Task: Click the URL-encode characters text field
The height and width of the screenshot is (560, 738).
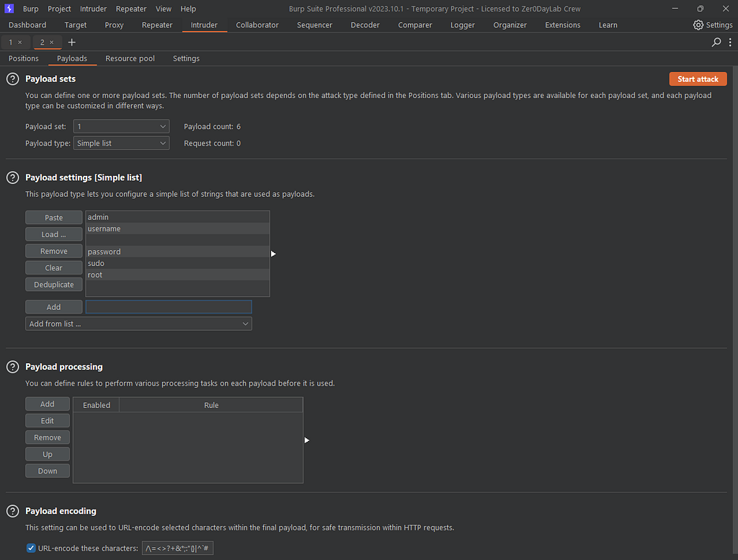Action: coord(177,548)
